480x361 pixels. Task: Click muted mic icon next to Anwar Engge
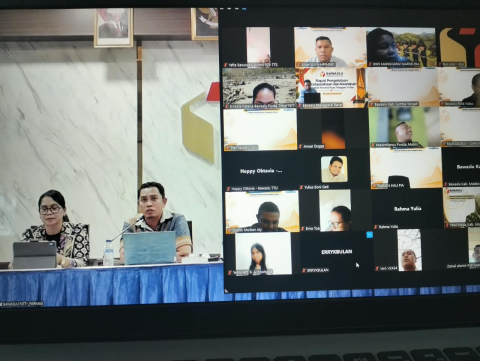click(301, 146)
